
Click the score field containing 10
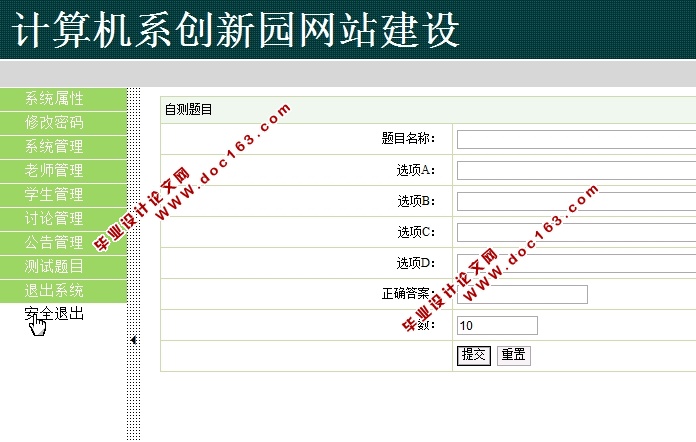497,326
